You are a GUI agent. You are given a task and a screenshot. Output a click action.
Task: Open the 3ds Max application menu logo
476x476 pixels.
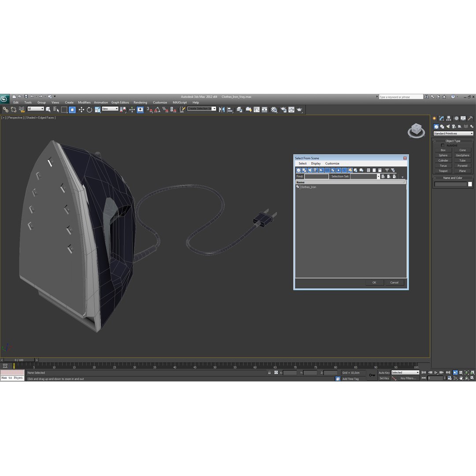pos(4,99)
